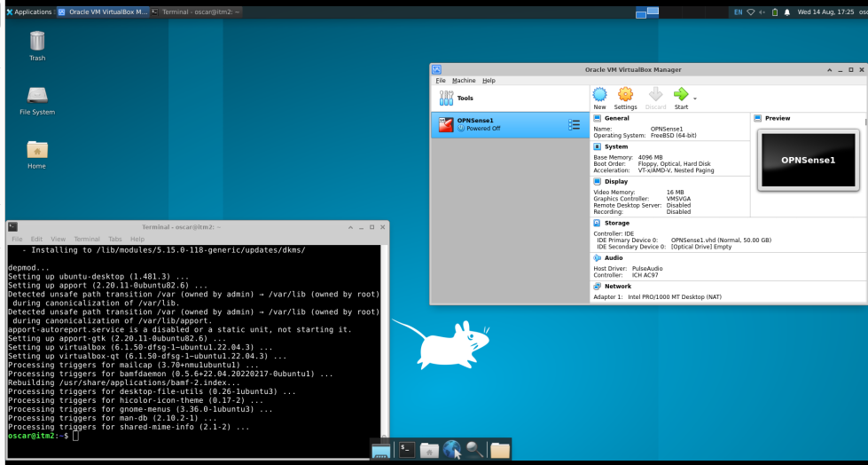The height and width of the screenshot is (465, 868).
Task: Click the Storage section header link
Action: pos(617,223)
